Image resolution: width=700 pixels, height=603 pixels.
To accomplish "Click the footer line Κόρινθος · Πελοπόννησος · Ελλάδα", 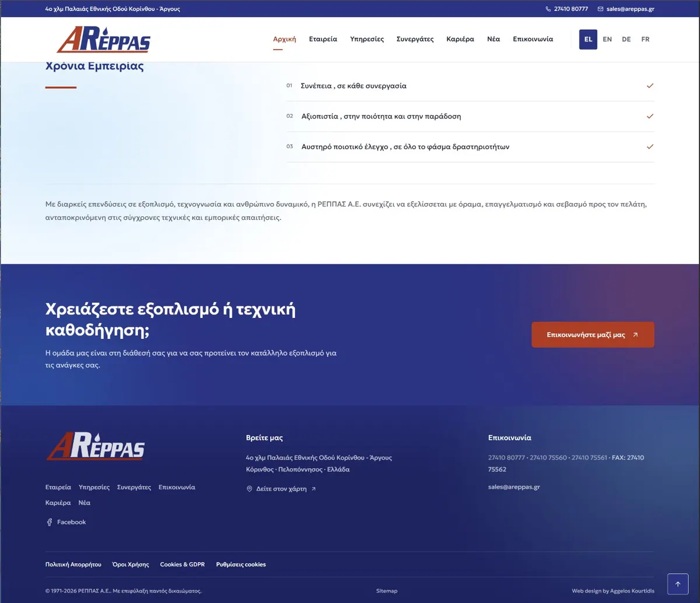I will click(x=298, y=469).
